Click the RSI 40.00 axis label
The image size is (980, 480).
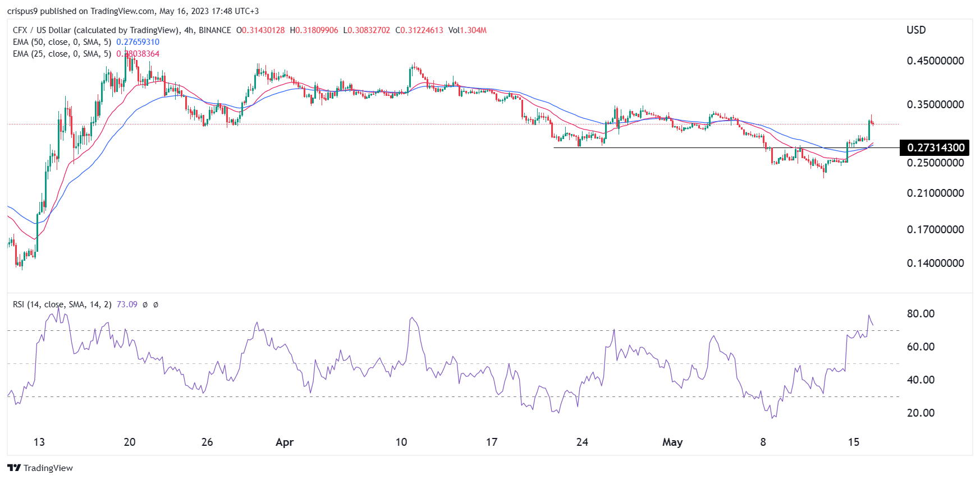[x=921, y=380]
